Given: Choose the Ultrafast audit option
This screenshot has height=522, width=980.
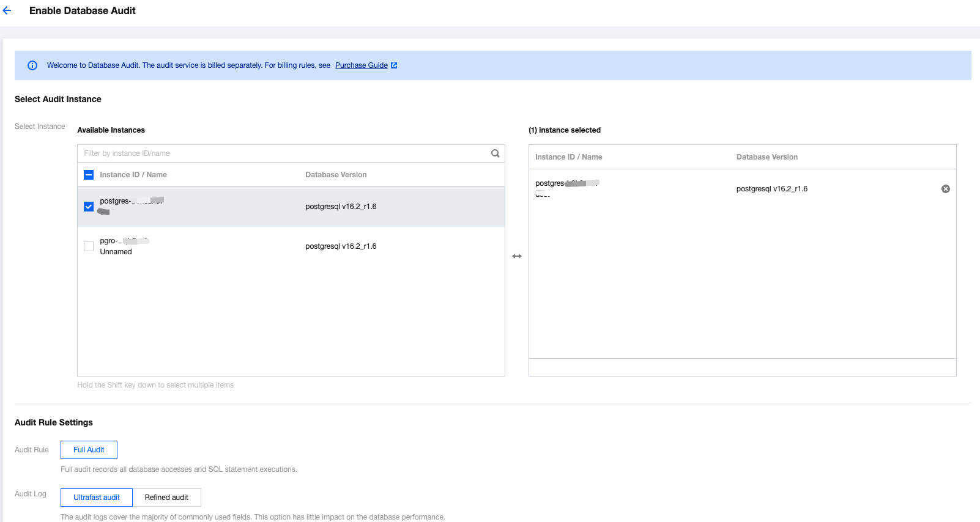Looking at the screenshot, I should [97, 498].
